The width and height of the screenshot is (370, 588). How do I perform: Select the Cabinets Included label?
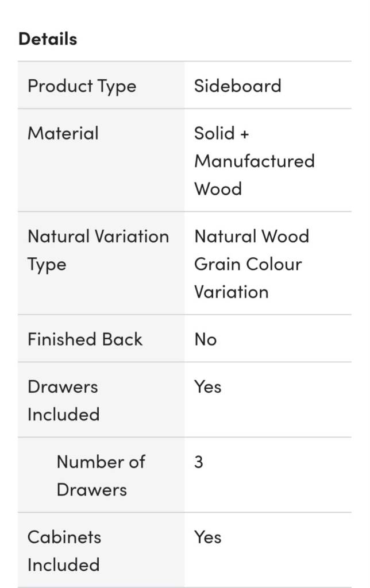click(64, 551)
